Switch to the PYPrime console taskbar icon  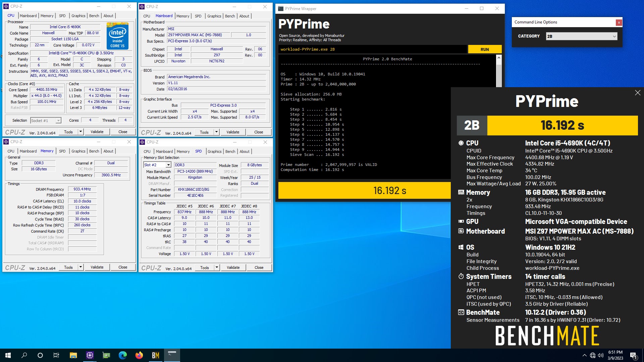[172, 355]
